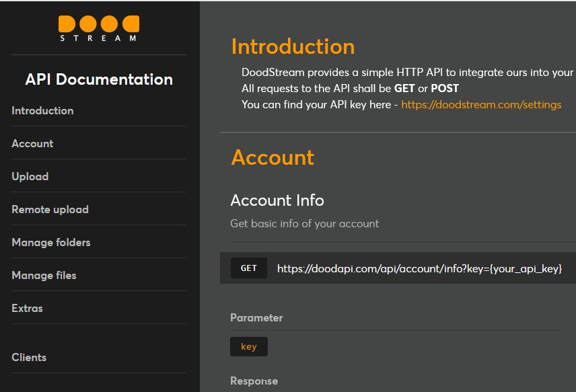Open the Introduction sidebar section
576x392 pixels.
coord(42,111)
